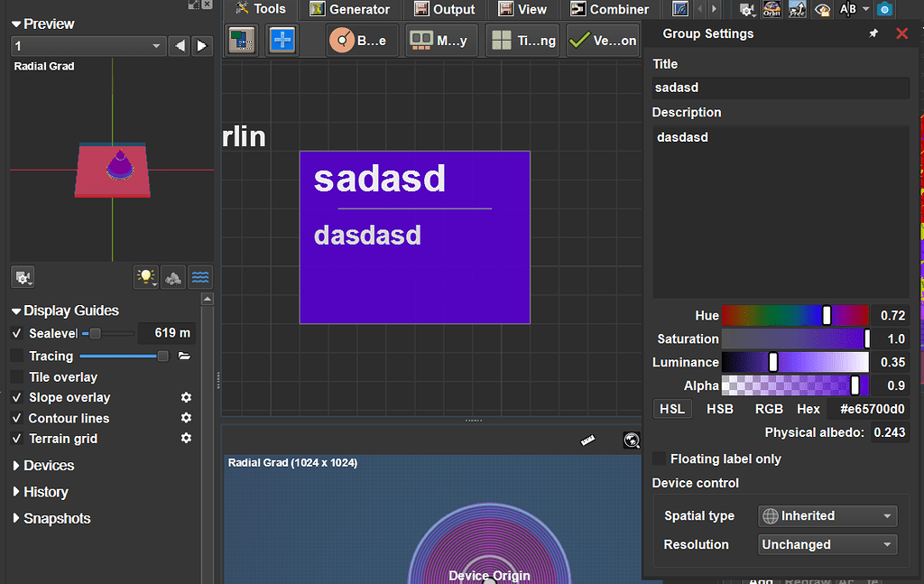
Task: Open Slope overlay gear settings
Action: click(x=186, y=397)
